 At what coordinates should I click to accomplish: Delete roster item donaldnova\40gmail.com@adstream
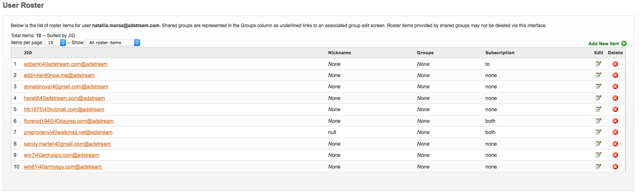click(615, 86)
